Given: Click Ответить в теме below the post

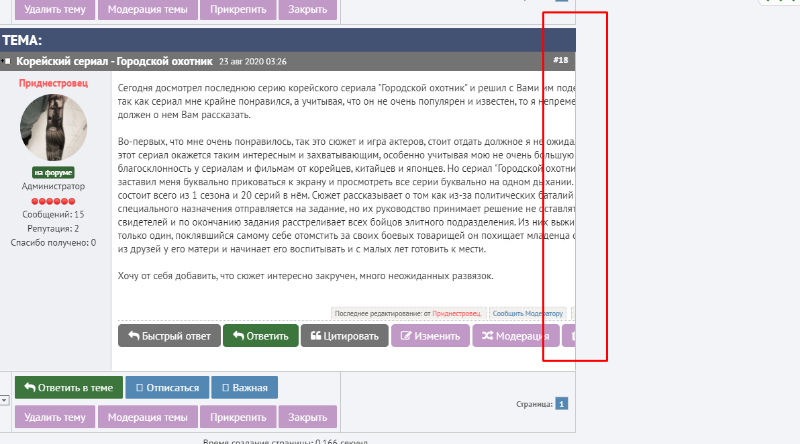Looking at the screenshot, I should click(x=69, y=387).
